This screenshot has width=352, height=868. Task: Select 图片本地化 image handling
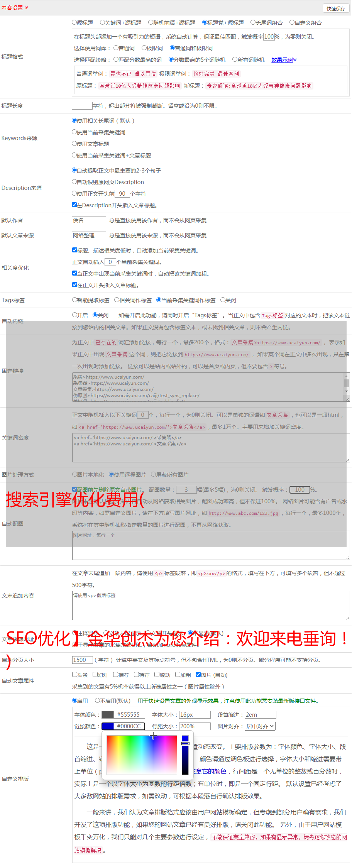(74, 474)
